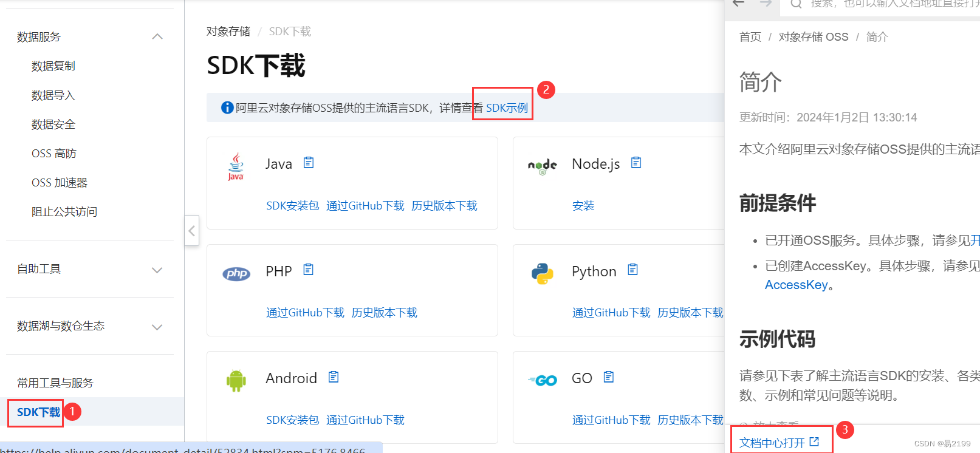The width and height of the screenshot is (980, 453).
Task: Select SDK下载 in the sidebar
Action: [x=39, y=412]
